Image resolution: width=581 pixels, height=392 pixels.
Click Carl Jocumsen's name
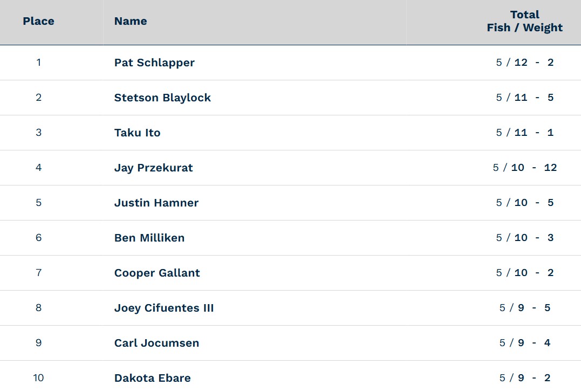[x=156, y=343]
